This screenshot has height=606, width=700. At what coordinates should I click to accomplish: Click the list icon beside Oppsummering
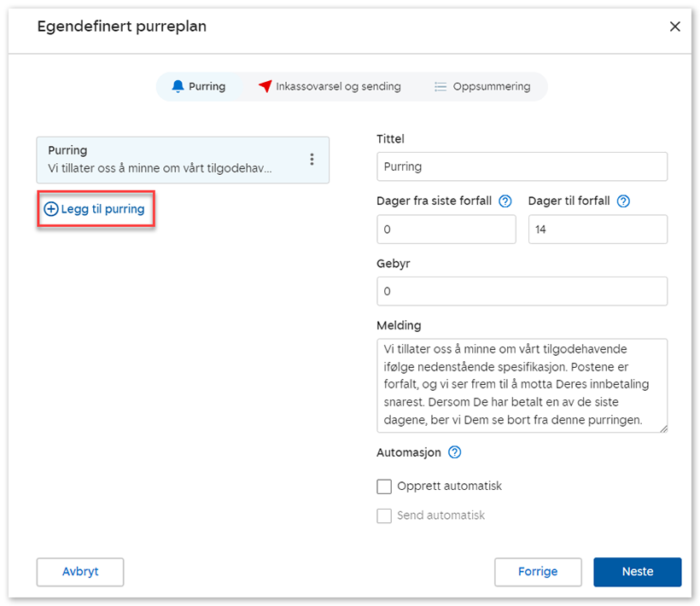pos(440,86)
